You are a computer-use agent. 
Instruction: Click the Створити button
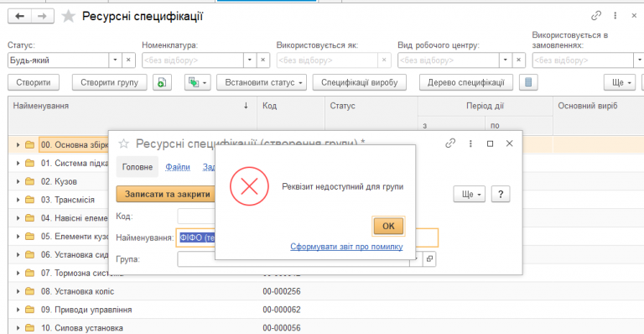click(x=34, y=82)
